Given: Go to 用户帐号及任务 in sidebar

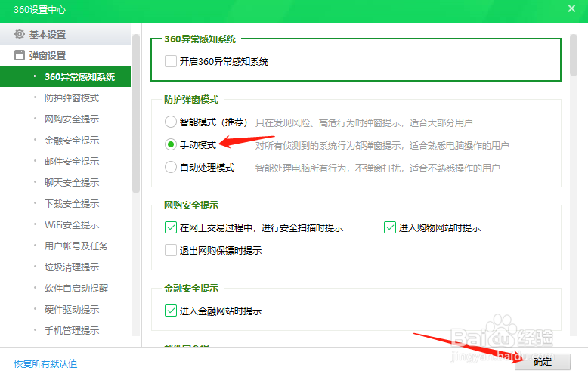Looking at the screenshot, I should (x=76, y=246).
